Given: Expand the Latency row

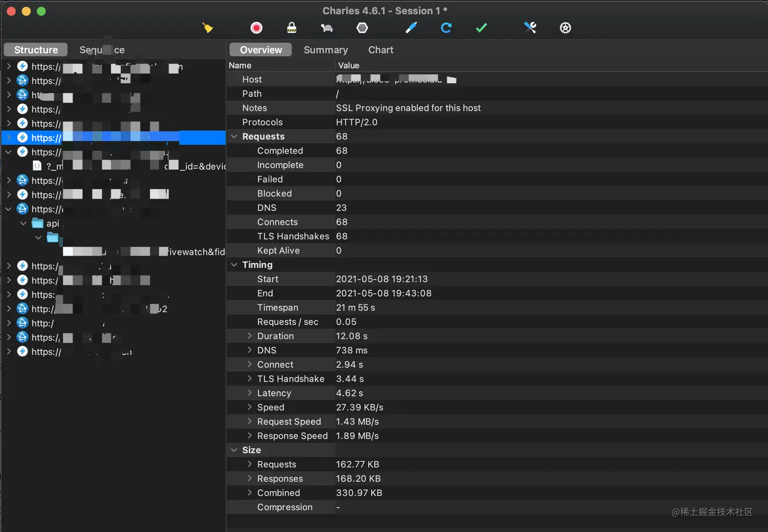Looking at the screenshot, I should click(x=249, y=393).
